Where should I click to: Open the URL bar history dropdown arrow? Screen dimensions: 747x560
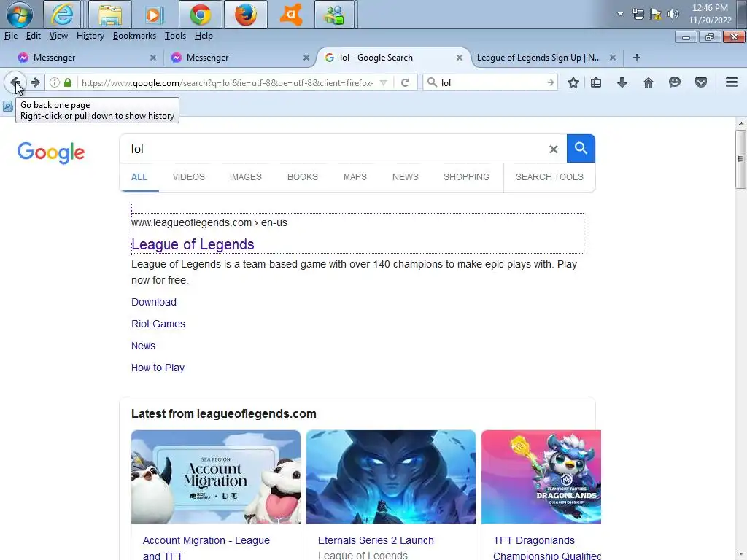(383, 83)
